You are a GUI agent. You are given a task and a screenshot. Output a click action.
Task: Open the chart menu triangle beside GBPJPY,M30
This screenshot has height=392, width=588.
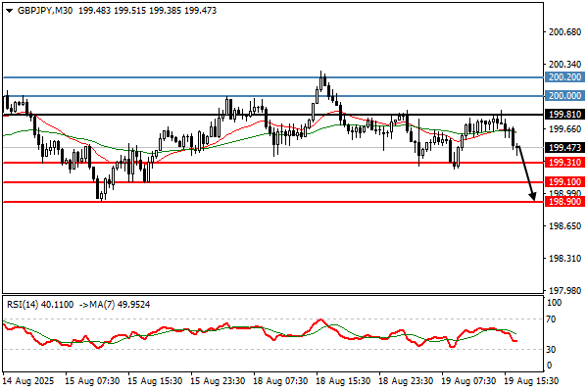pos(10,11)
